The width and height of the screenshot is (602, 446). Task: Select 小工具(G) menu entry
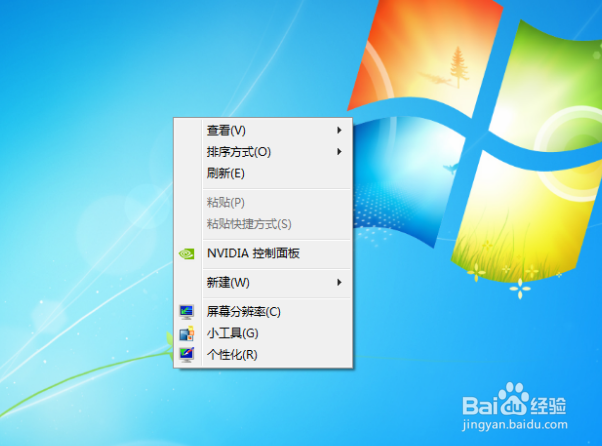[x=263, y=333]
